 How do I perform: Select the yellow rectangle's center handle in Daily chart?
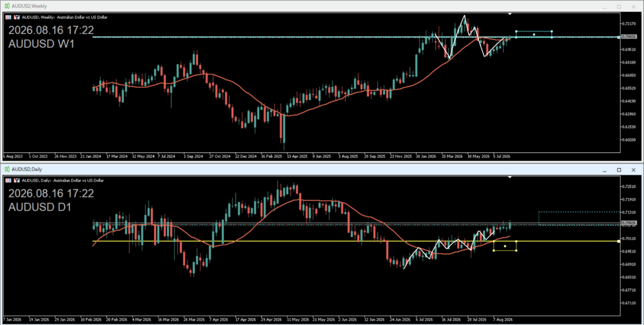tap(505, 246)
